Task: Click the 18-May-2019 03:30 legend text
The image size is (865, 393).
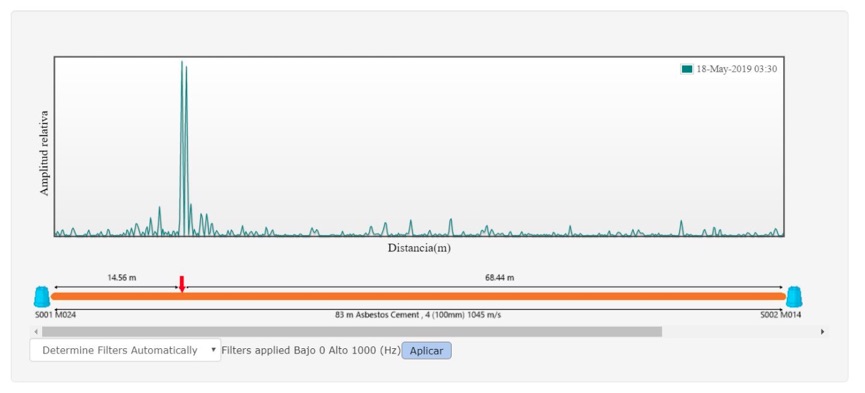Action: tap(737, 69)
